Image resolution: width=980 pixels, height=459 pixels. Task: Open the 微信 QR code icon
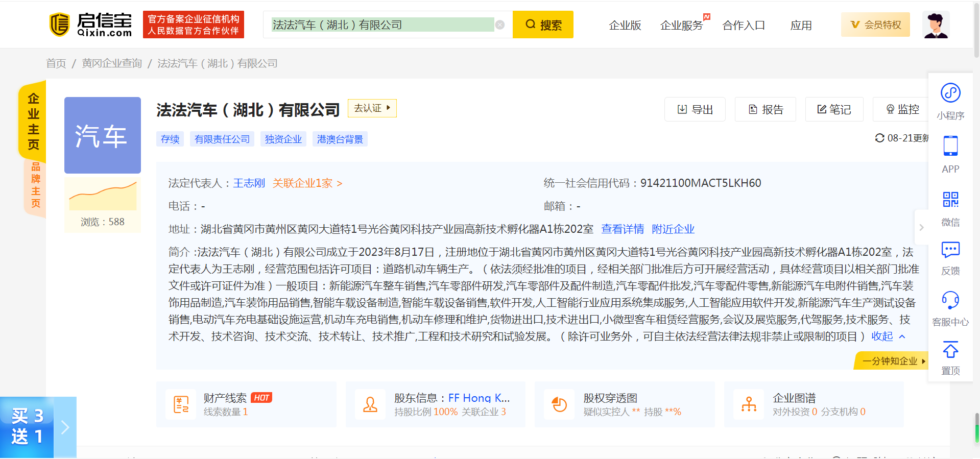950,199
